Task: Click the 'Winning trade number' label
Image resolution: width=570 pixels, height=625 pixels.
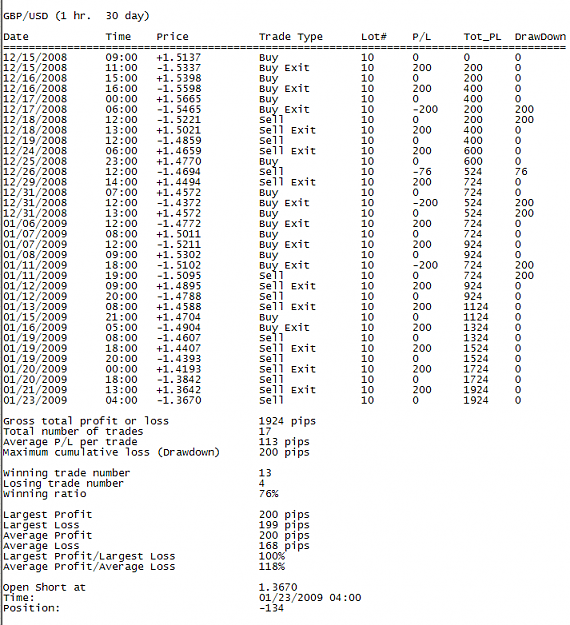Action: click(67, 473)
